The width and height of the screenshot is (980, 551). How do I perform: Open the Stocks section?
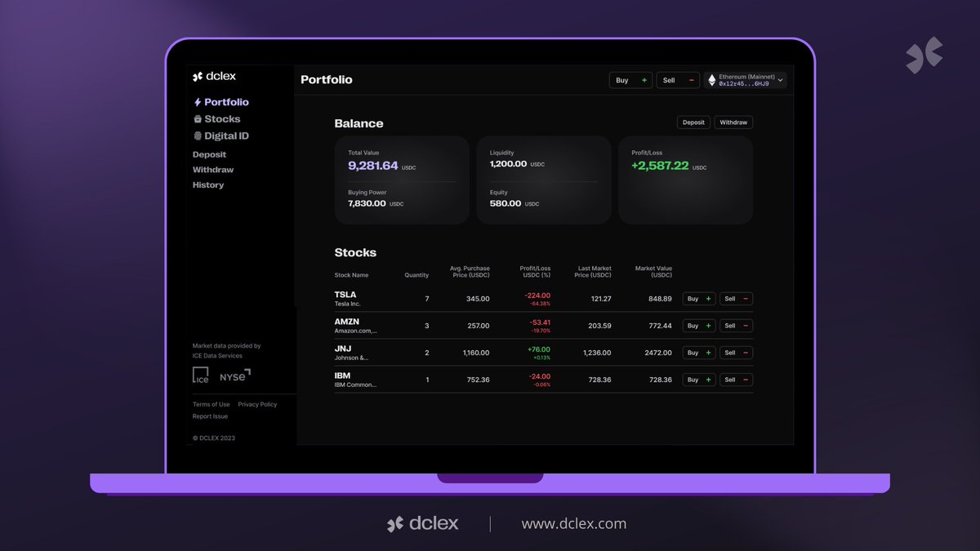click(222, 119)
